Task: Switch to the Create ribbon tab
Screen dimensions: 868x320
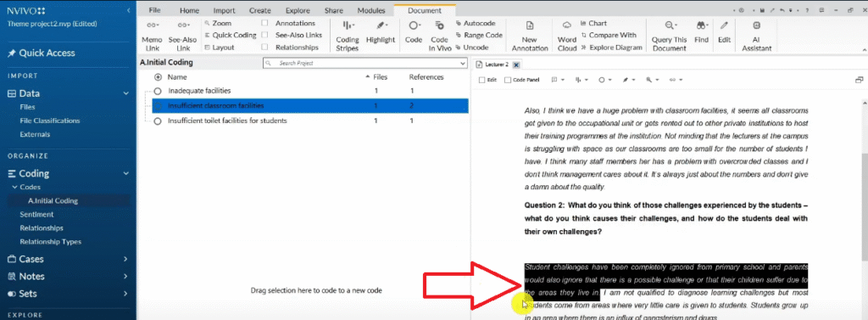Action: tap(260, 10)
